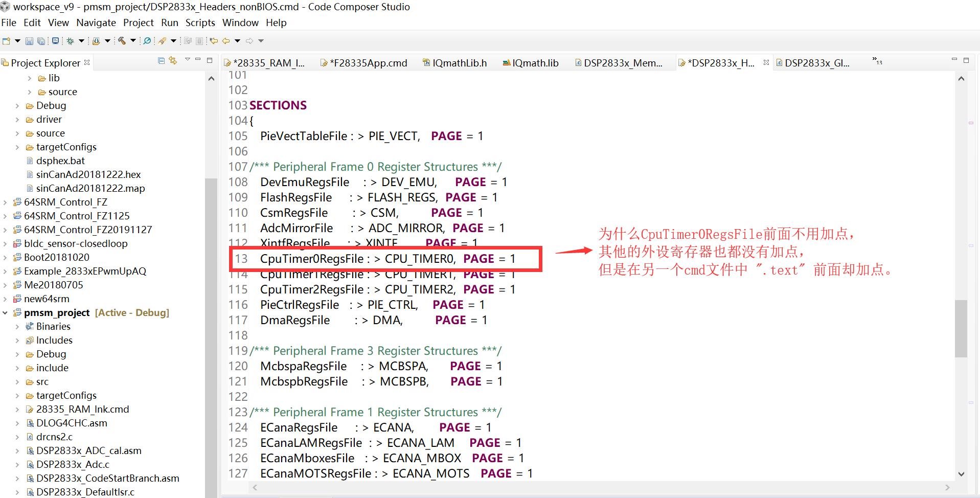Expand the Binaries node in pmsm_project
The height and width of the screenshot is (498, 980).
coord(17,327)
